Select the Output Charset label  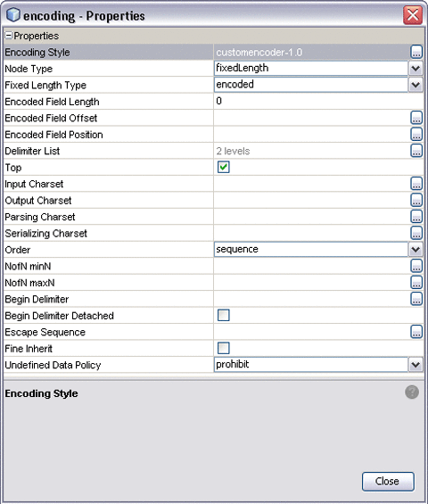(x=38, y=201)
